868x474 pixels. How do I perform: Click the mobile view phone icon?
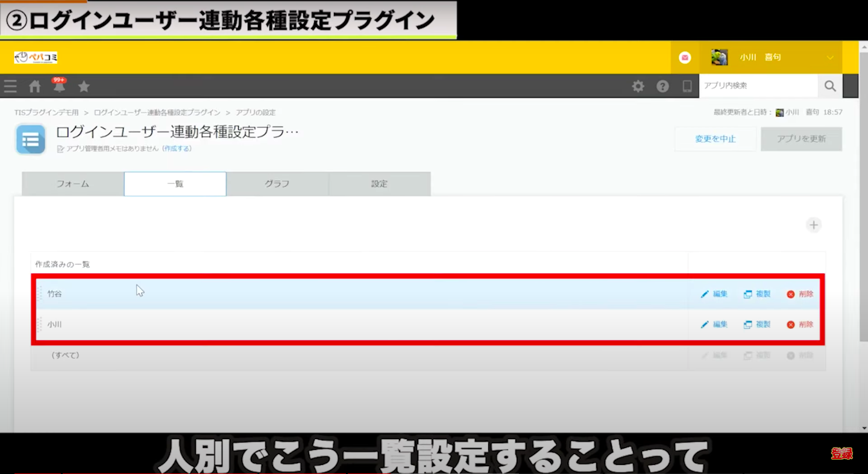pyautogui.click(x=687, y=87)
